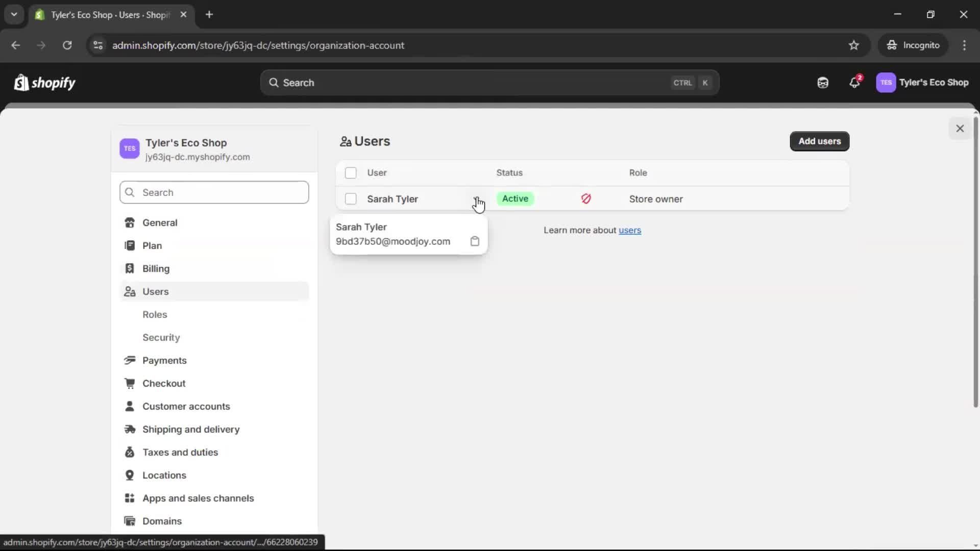Click inside the settings search field
This screenshot has height=551, width=980.
click(x=214, y=192)
